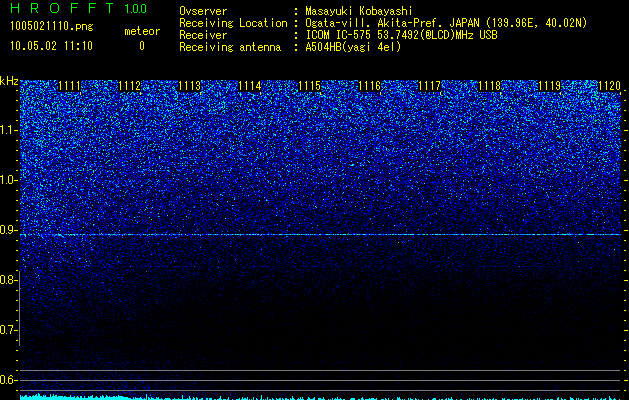Click the 0.7 kHz axis label
This screenshot has height=400, width=629.
[x=8, y=330]
